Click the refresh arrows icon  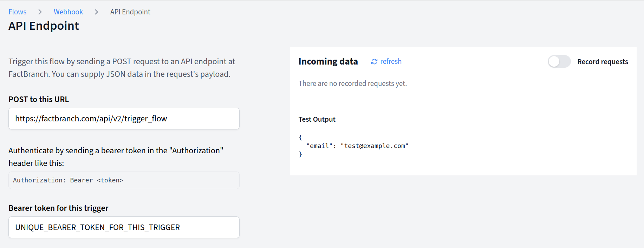pyautogui.click(x=374, y=62)
